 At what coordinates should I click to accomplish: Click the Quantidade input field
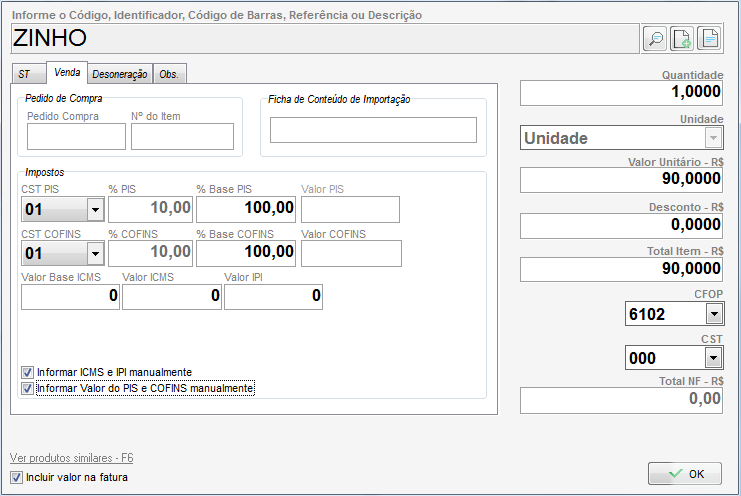pyautogui.click(x=621, y=92)
